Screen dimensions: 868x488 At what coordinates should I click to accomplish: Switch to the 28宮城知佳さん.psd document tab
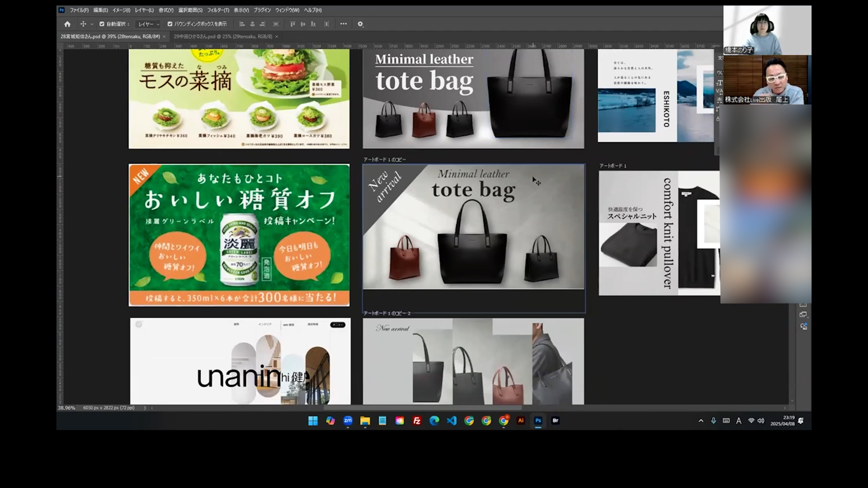110,37
